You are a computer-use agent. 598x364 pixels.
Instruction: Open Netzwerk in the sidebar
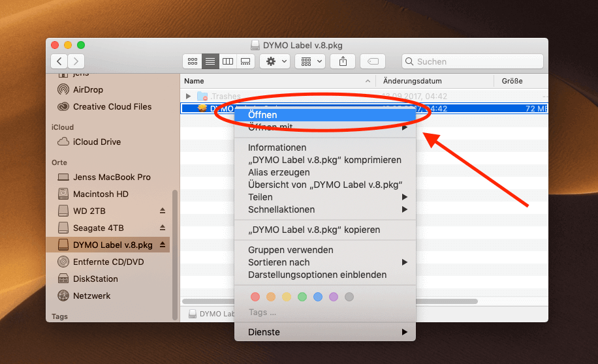[91, 296]
